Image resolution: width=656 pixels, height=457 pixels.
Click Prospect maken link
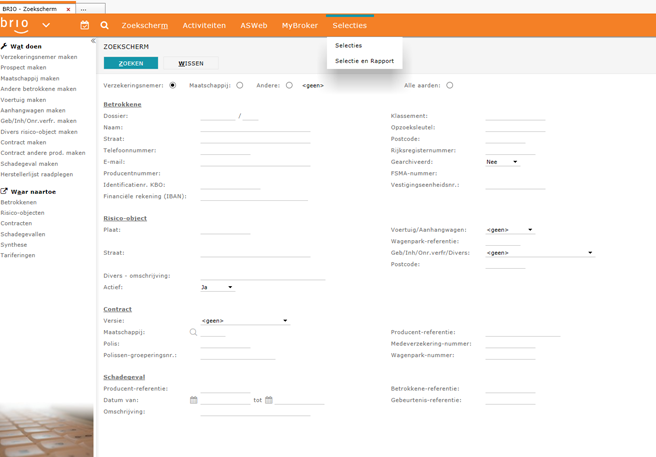click(x=23, y=67)
